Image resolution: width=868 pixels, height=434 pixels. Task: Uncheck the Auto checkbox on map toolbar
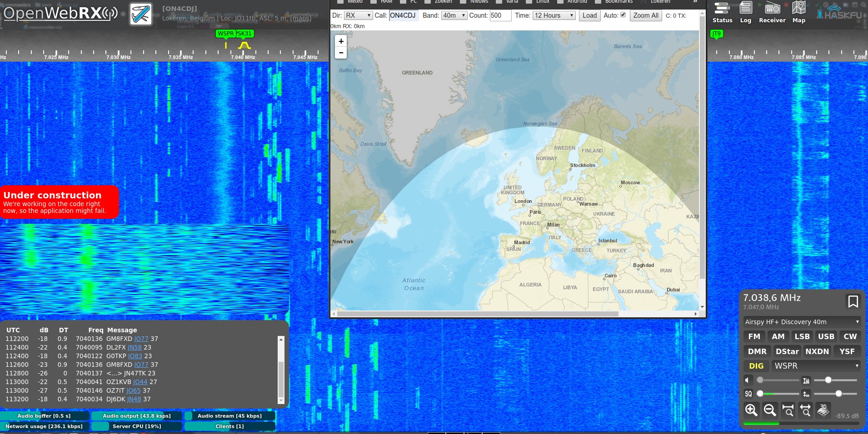(623, 15)
